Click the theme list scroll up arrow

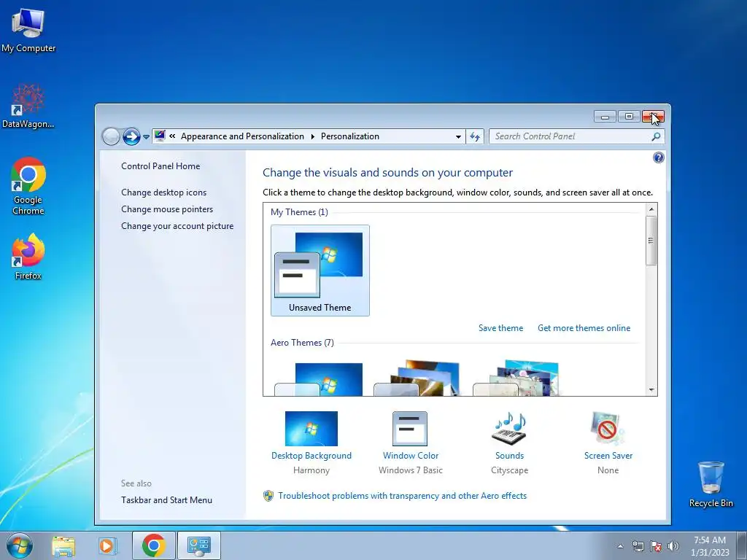click(651, 209)
